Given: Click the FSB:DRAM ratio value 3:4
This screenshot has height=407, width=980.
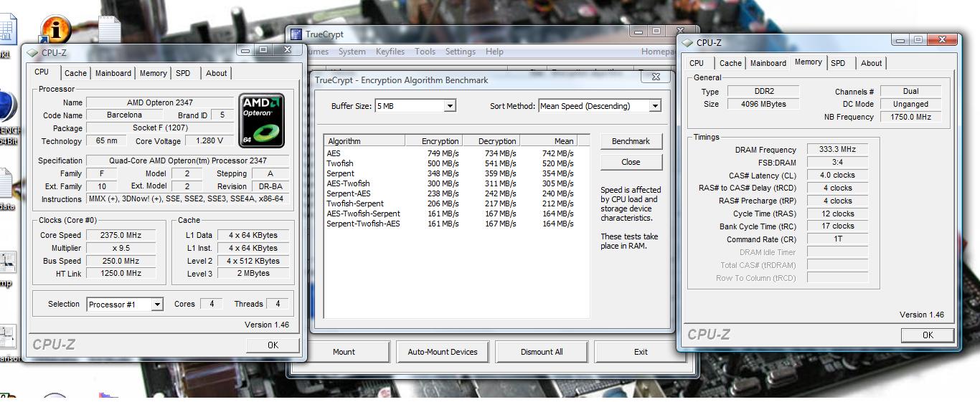Looking at the screenshot, I should [837, 163].
